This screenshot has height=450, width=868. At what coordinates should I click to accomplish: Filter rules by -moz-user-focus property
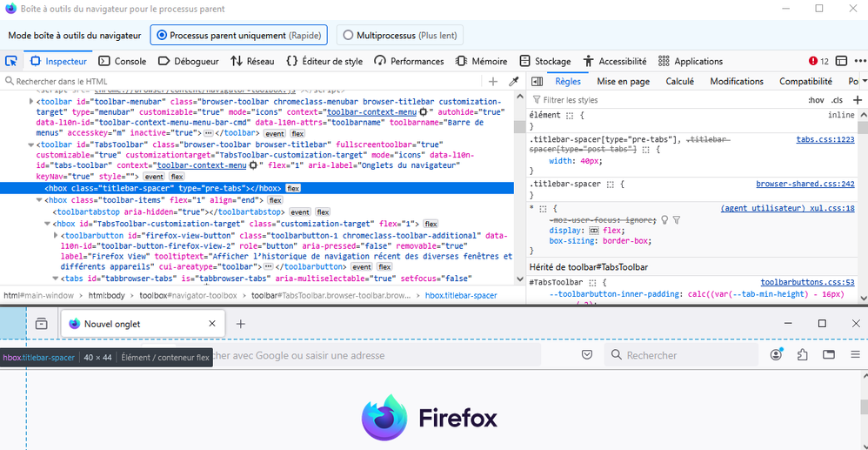point(677,220)
